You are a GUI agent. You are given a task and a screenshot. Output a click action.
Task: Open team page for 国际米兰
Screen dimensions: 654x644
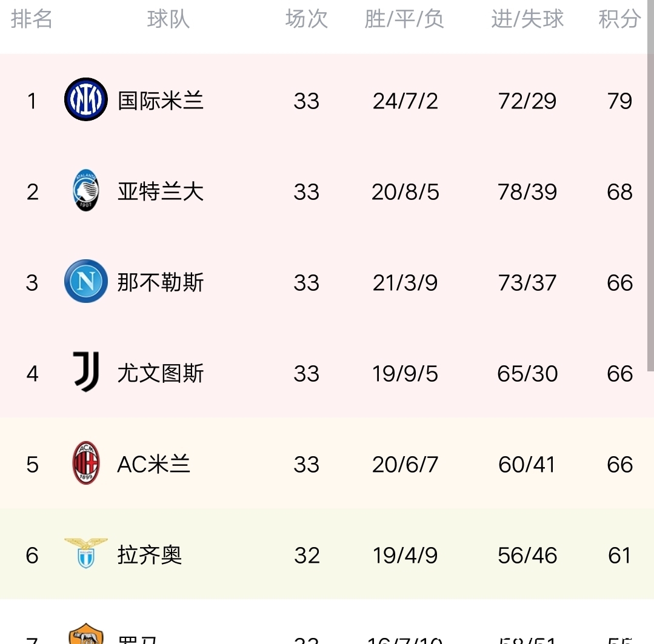tap(161, 101)
